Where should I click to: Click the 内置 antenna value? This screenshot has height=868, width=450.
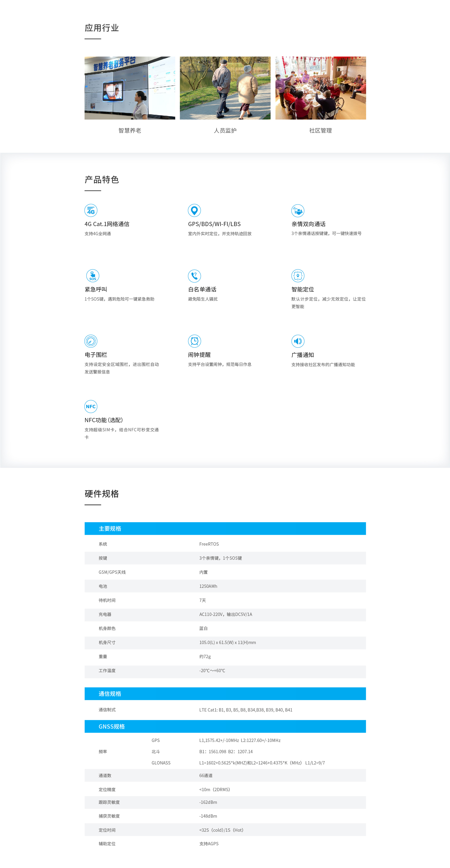(x=203, y=572)
